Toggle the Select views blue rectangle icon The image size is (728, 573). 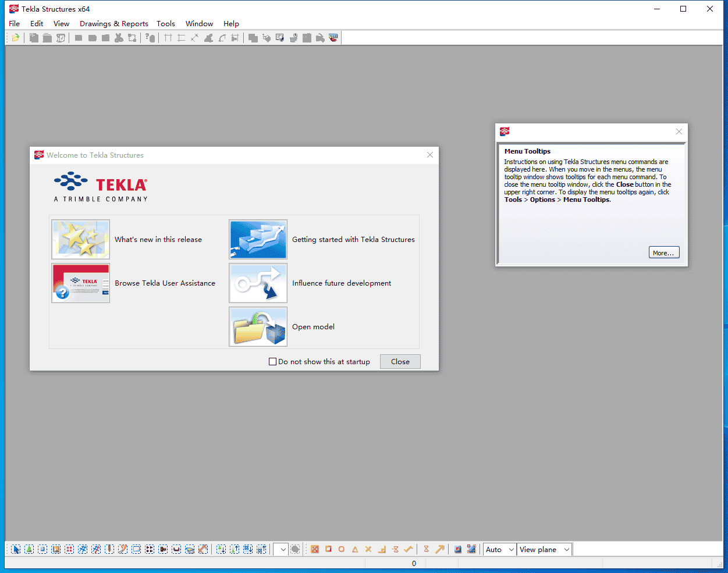[136, 549]
